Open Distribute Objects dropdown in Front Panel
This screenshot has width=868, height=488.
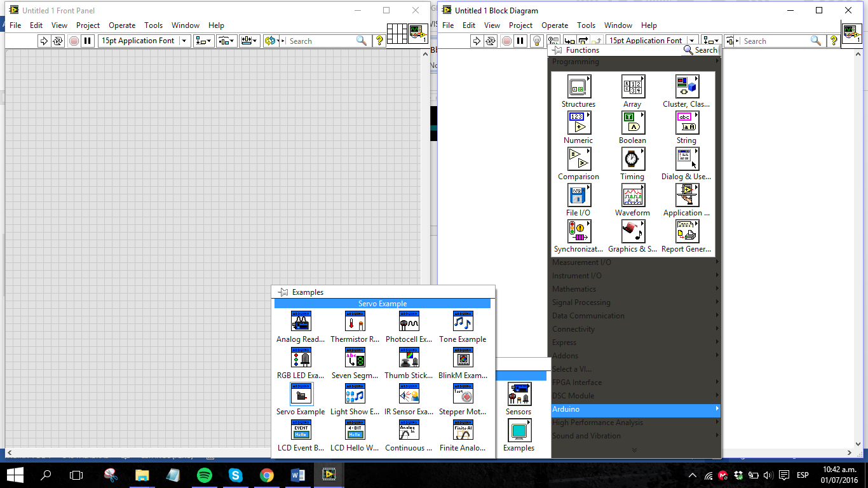pyautogui.click(x=226, y=41)
